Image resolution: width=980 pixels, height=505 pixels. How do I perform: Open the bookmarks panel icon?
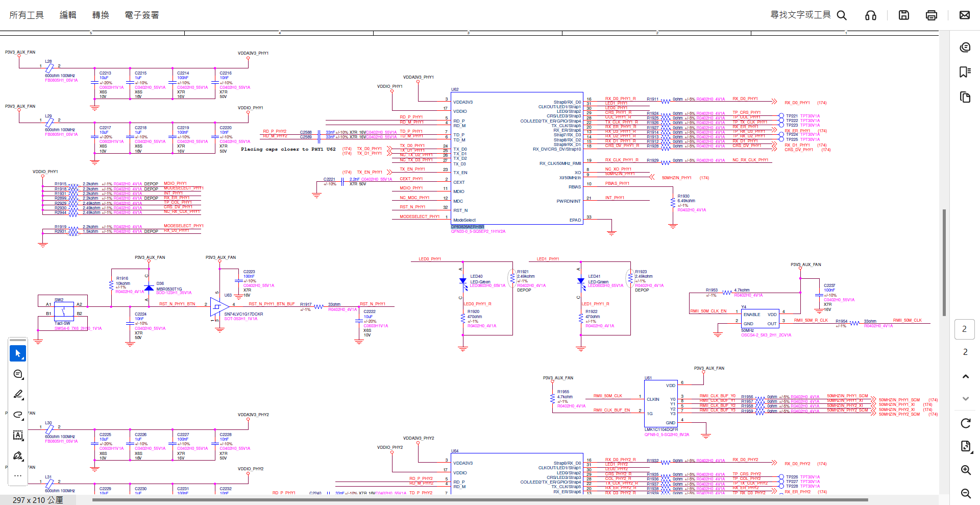coord(965,72)
